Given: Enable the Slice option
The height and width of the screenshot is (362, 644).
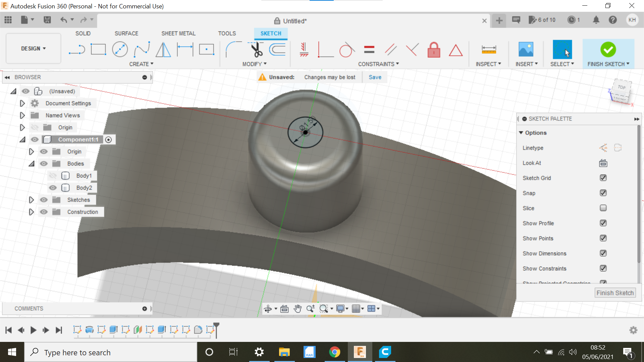Looking at the screenshot, I should pyautogui.click(x=603, y=208).
